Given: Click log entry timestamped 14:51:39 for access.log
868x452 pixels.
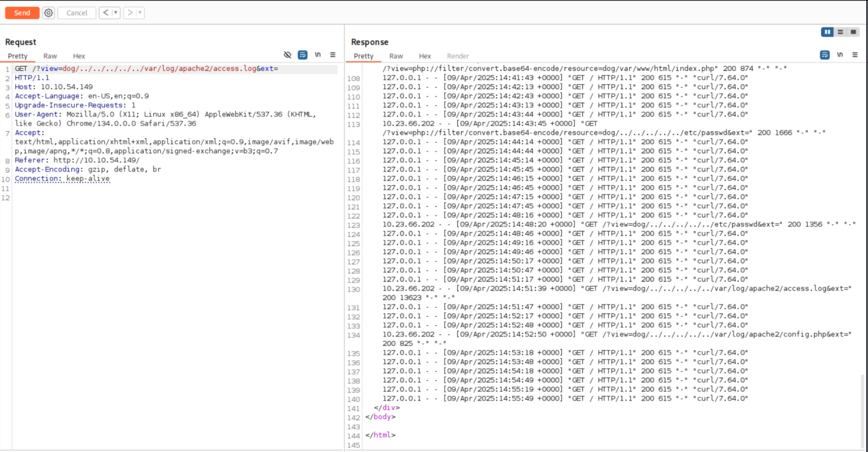Looking at the screenshot, I should (x=617, y=293).
